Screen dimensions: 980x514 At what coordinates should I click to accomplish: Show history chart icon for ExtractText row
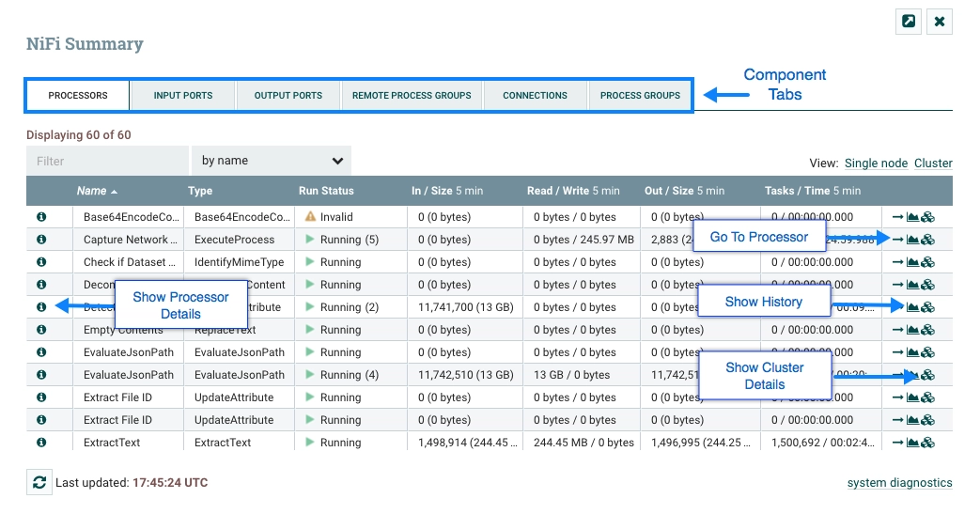click(x=912, y=442)
